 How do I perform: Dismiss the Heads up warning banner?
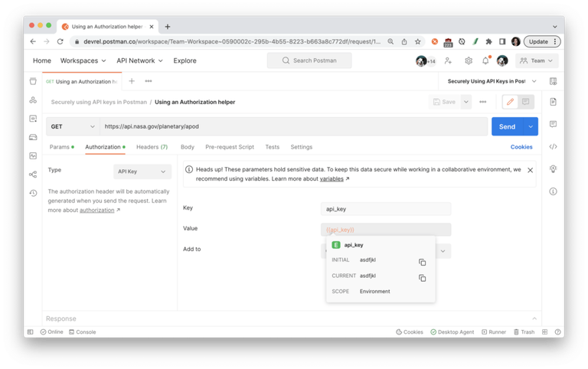click(531, 170)
